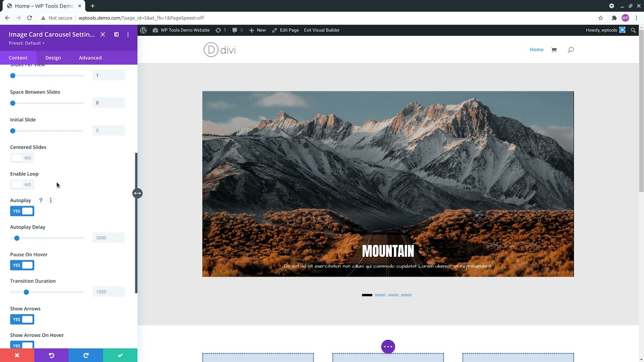This screenshot has height=362, width=644.
Task: Turn off Show Arrows switch
Action: (22, 319)
